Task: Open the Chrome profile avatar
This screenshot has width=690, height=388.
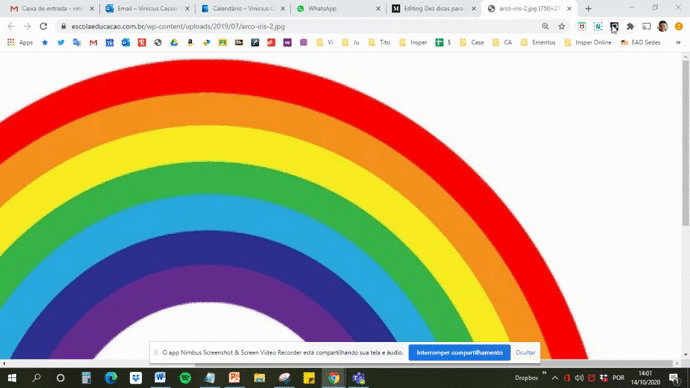Action: point(663,26)
